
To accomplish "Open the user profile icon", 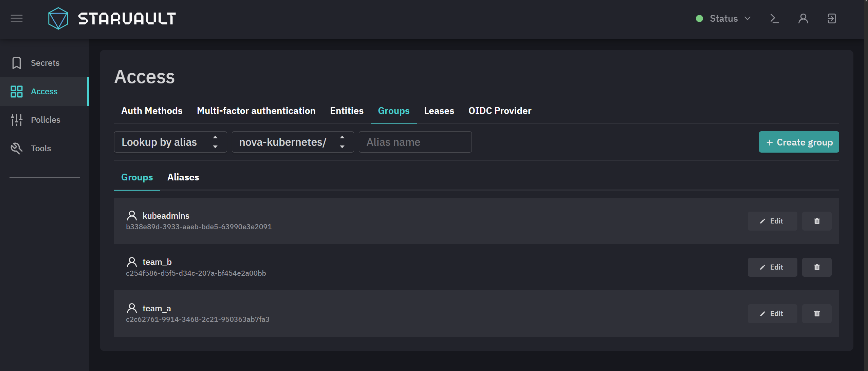I will click(803, 18).
